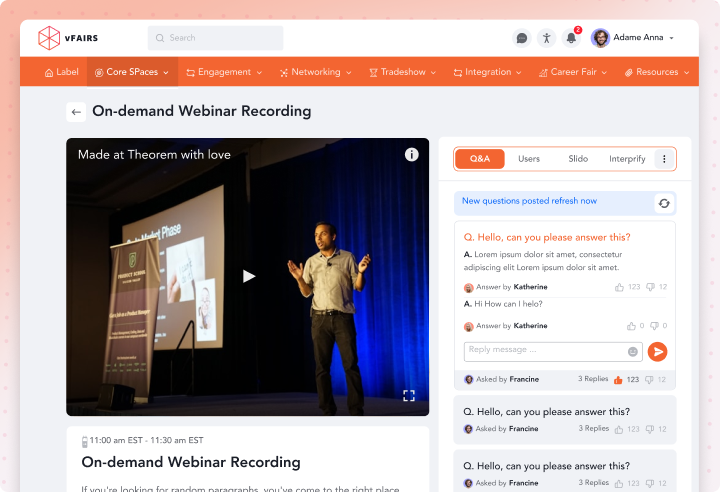
Task: Dislike the third question card
Action: (650, 484)
